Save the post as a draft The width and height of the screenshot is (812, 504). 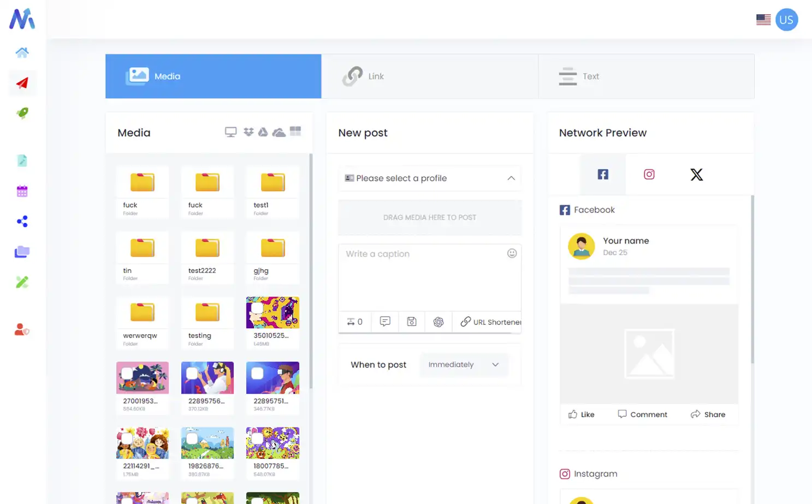point(411,322)
